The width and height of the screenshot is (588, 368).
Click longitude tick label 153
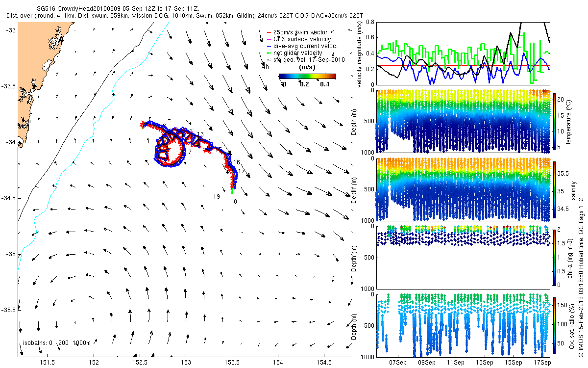tap(186, 362)
